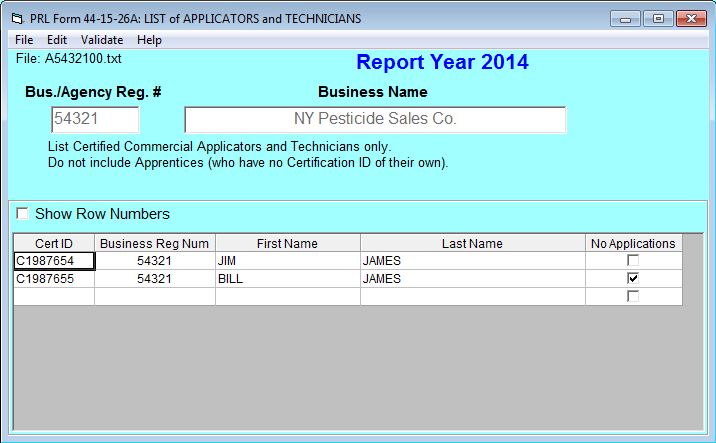Click the Cert ID column header
This screenshot has height=443, width=716.
54,243
